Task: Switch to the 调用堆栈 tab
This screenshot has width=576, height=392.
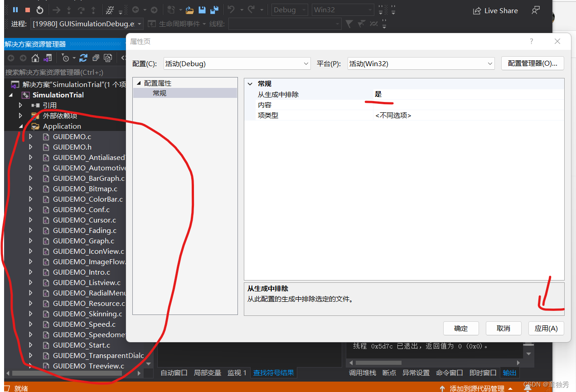Action: 362,373
